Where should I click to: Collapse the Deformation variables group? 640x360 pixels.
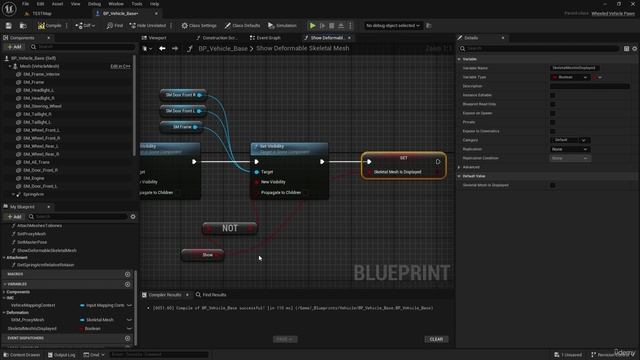4,313
